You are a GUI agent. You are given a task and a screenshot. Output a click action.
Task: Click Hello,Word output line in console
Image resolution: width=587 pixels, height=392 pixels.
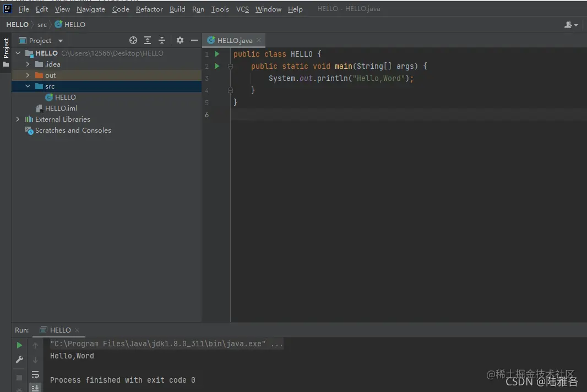72,356
